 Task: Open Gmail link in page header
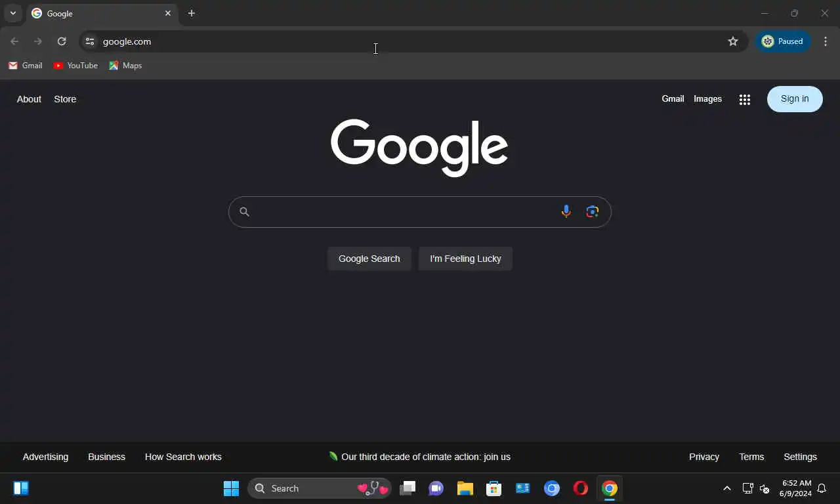click(x=673, y=99)
